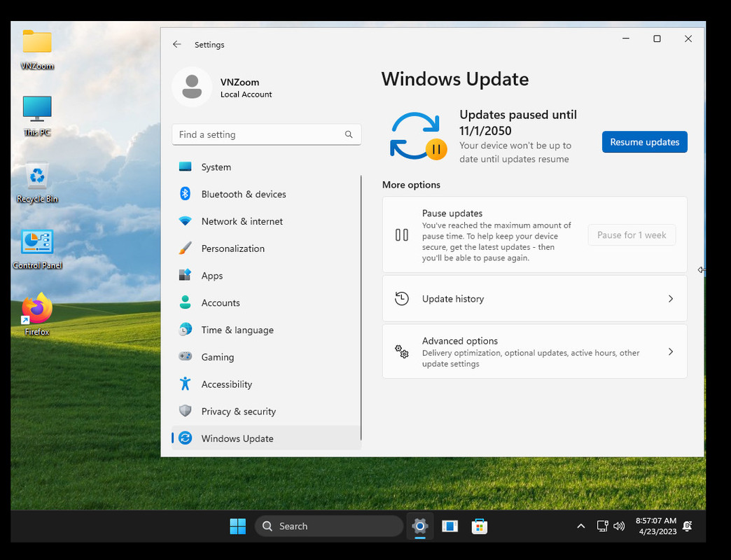Open Update history text label
The height and width of the screenshot is (560, 731).
pos(453,299)
